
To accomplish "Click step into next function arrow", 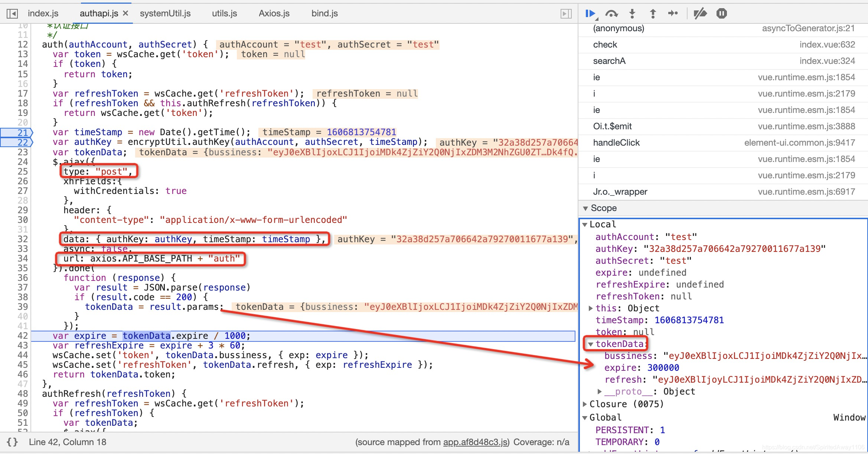I will pyautogui.click(x=632, y=14).
